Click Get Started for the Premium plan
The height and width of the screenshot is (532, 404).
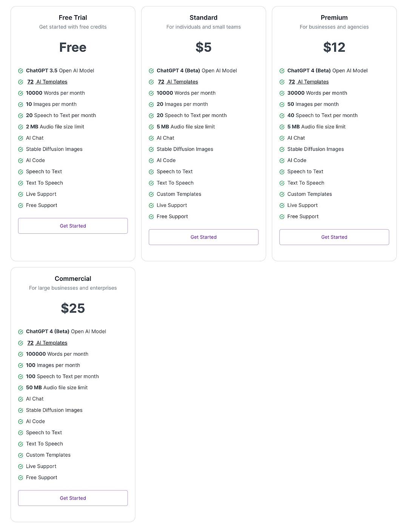pos(334,237)
